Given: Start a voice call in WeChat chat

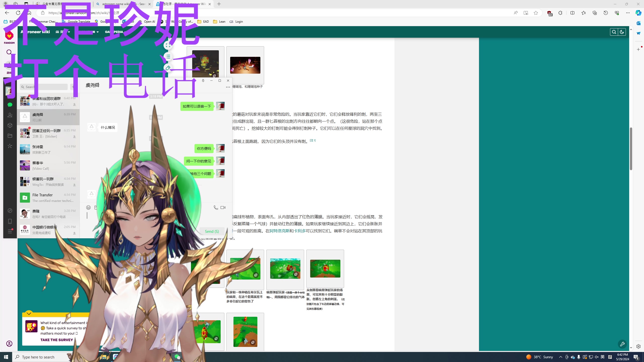Looking at the screenshot, I should click(x=216, y=207).
